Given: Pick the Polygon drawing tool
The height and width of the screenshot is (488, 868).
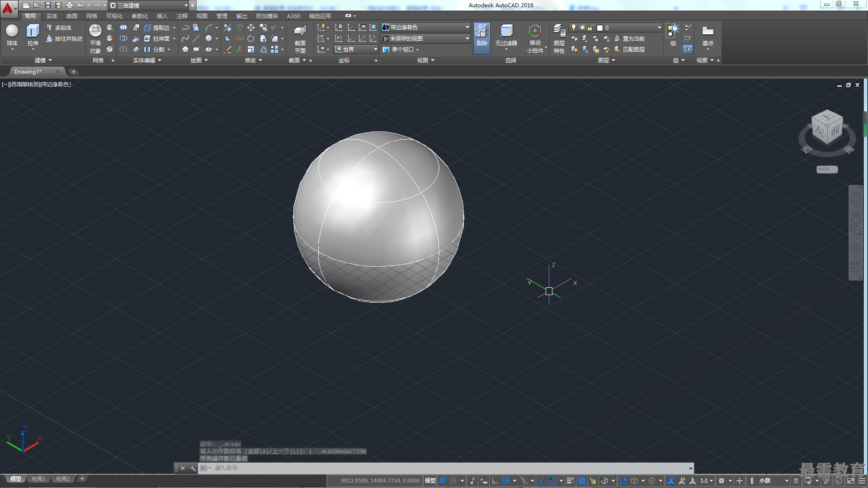Looking at the screenshot, I should pos(185,50).
